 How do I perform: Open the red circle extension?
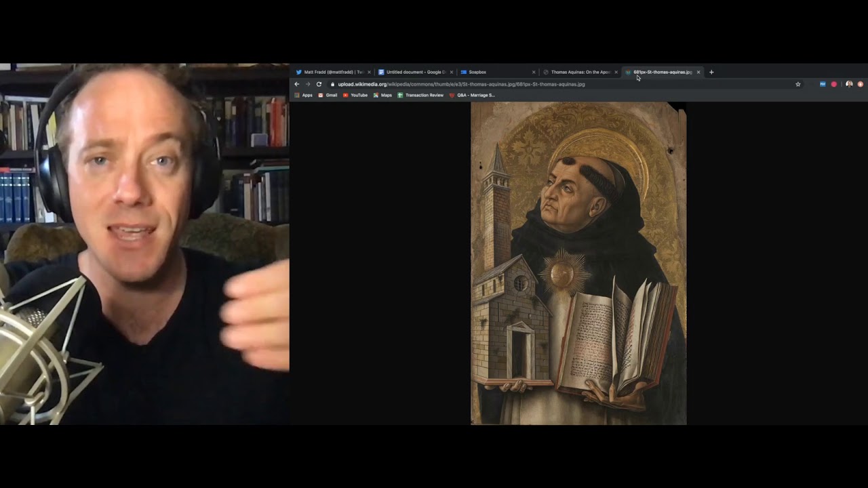pyautogui.click(x=834, y=84)
